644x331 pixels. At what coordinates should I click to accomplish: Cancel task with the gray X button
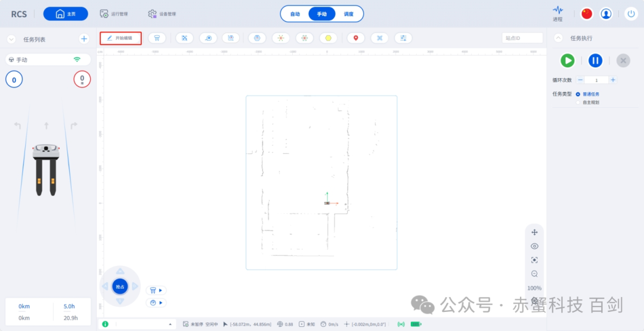point(623,61)
